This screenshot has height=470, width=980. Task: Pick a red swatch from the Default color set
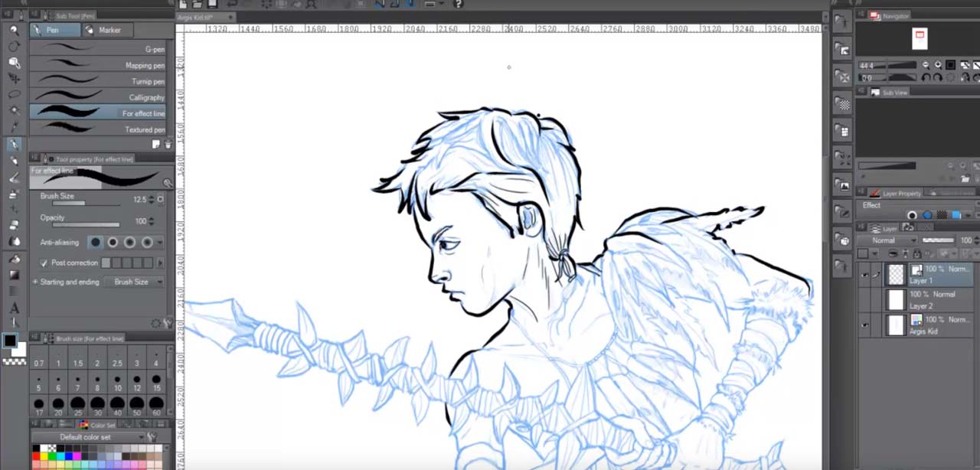[36, 456]
